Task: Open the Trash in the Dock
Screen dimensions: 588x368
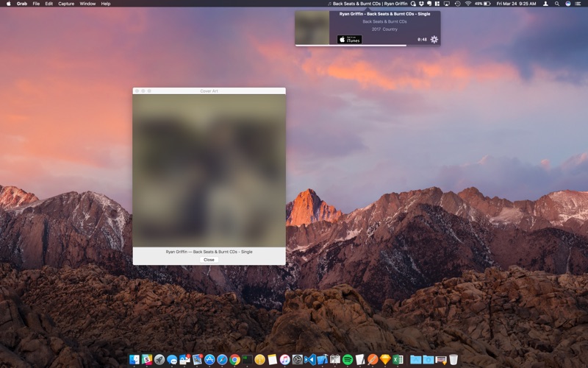Action: click(x=453, y=359)
